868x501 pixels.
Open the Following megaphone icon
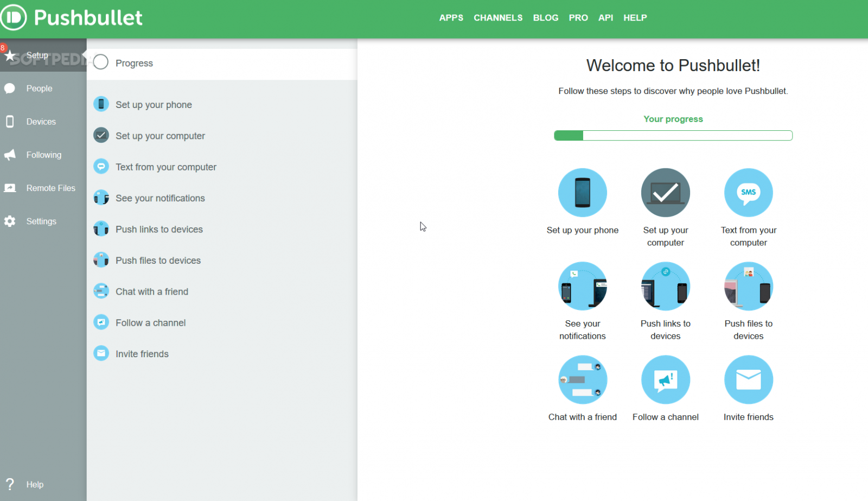(10, 155)
